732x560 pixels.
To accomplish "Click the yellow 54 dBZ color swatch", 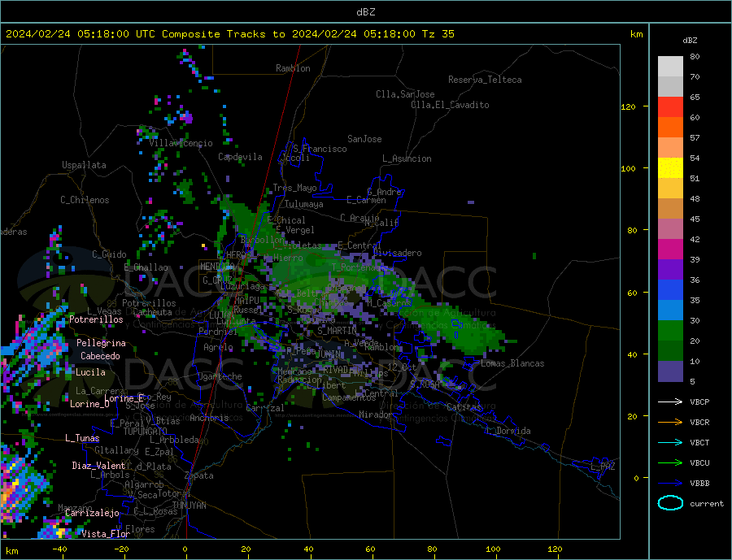I will point(670,168).
